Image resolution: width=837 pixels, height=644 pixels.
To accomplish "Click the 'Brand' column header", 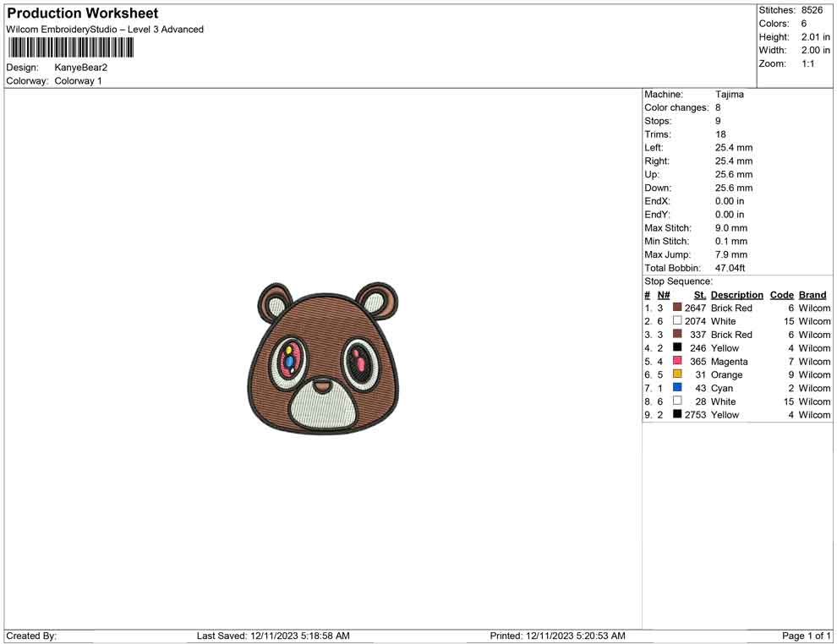I will (x=812, y=295).
